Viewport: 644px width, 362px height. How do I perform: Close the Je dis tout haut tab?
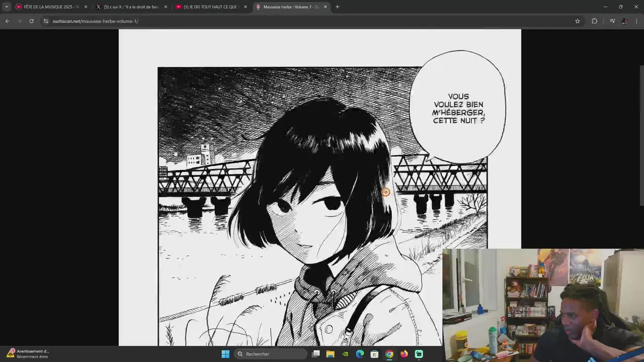[246, 7]
